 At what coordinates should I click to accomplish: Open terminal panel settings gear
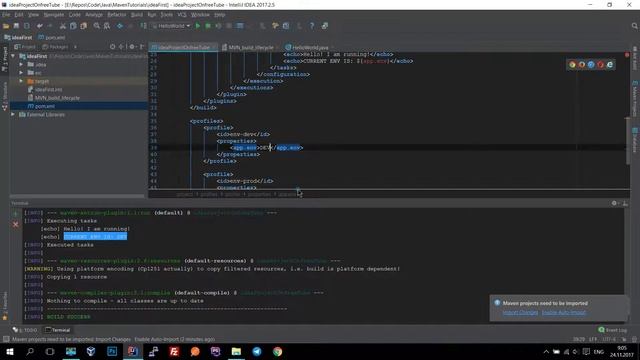[x=614, y=203]
